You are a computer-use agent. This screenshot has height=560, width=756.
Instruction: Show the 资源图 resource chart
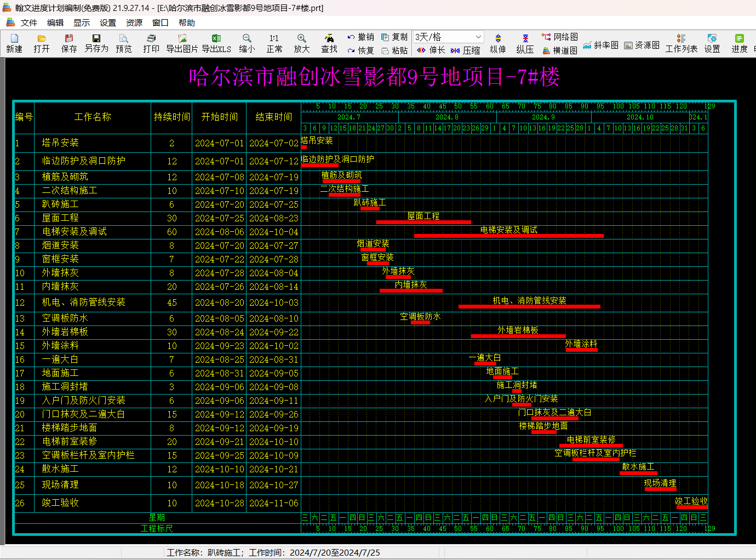642,45
